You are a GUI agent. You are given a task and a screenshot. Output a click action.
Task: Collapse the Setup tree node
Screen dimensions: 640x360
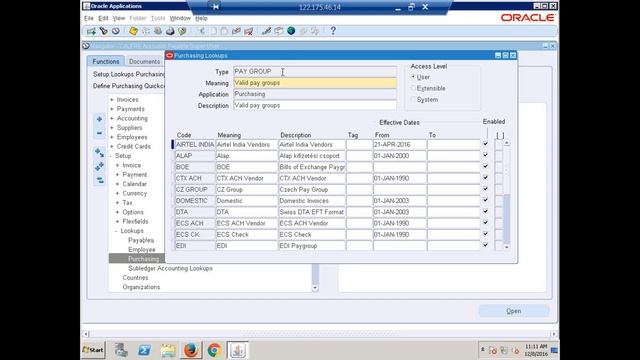coord(111,156)
